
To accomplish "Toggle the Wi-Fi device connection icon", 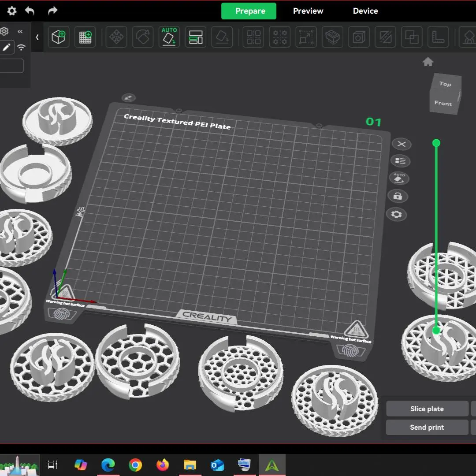I will point(21,48).
